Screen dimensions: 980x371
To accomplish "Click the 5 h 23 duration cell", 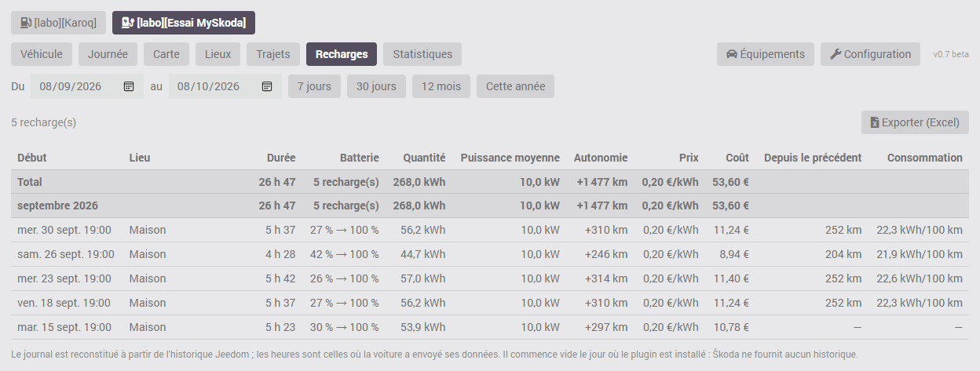I will click(280, 327).
